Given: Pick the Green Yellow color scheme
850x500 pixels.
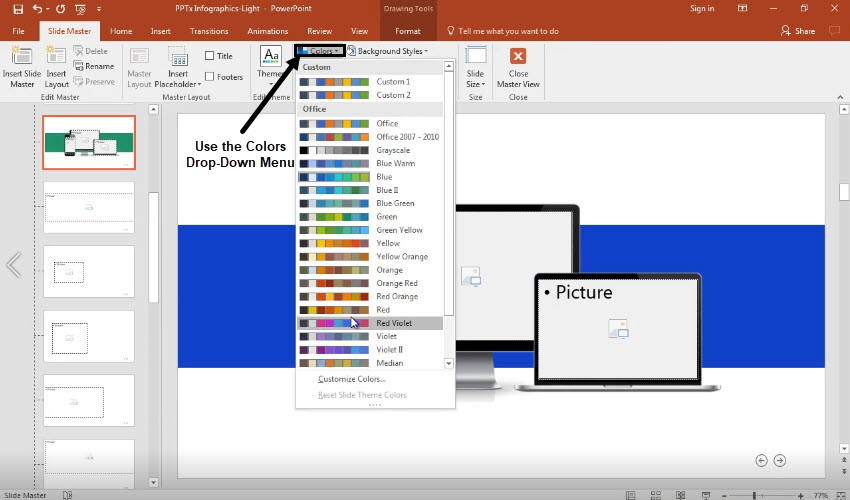Looking at the screenshot, I should point(370,230).
